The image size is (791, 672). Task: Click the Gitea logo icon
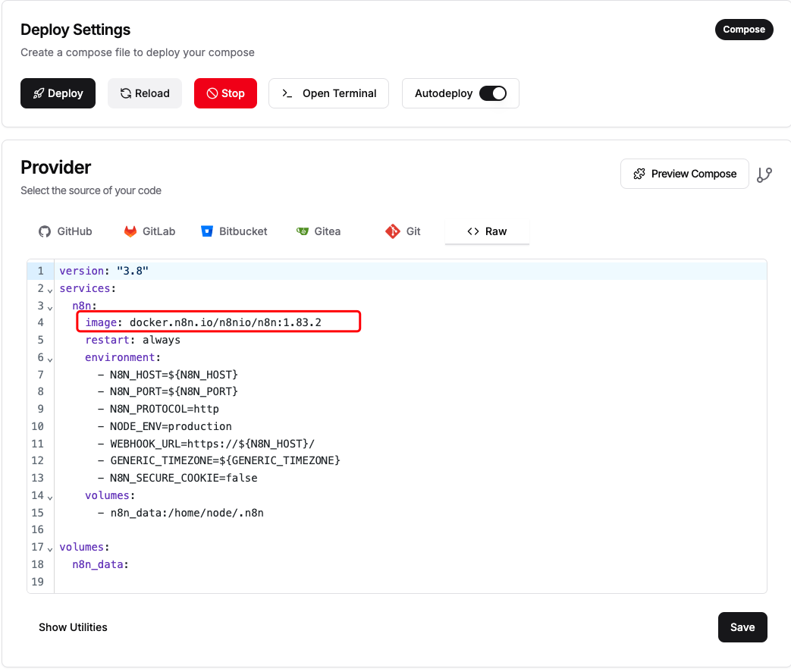(x=303, y=231)
